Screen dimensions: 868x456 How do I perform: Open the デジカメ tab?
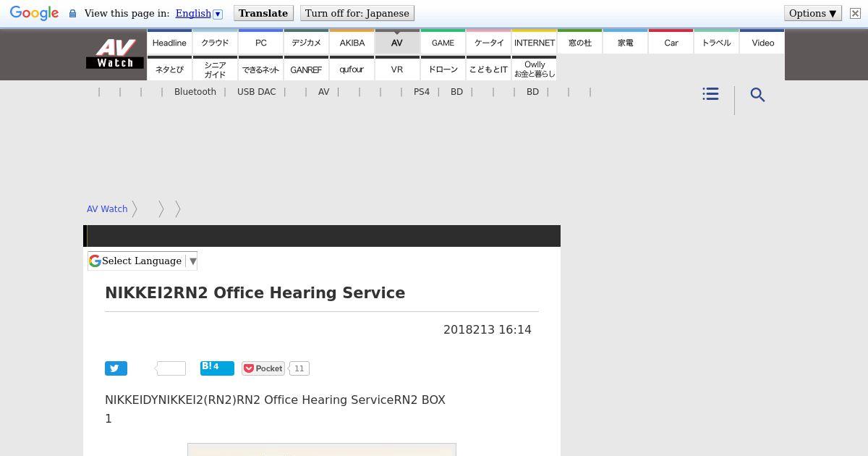click(x=306, y=43)
